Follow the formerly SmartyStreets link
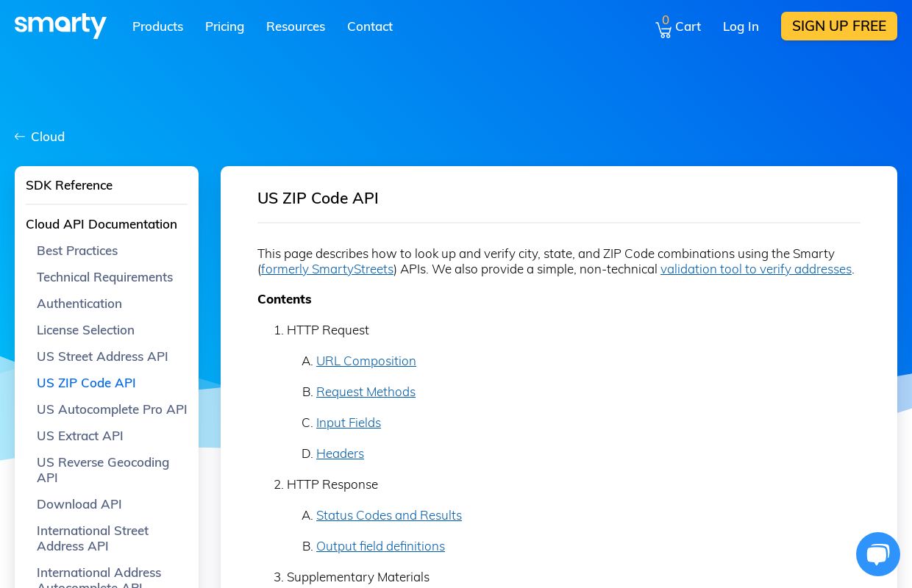This screenshot has width=912, height=588. click(x=327, y=269)
